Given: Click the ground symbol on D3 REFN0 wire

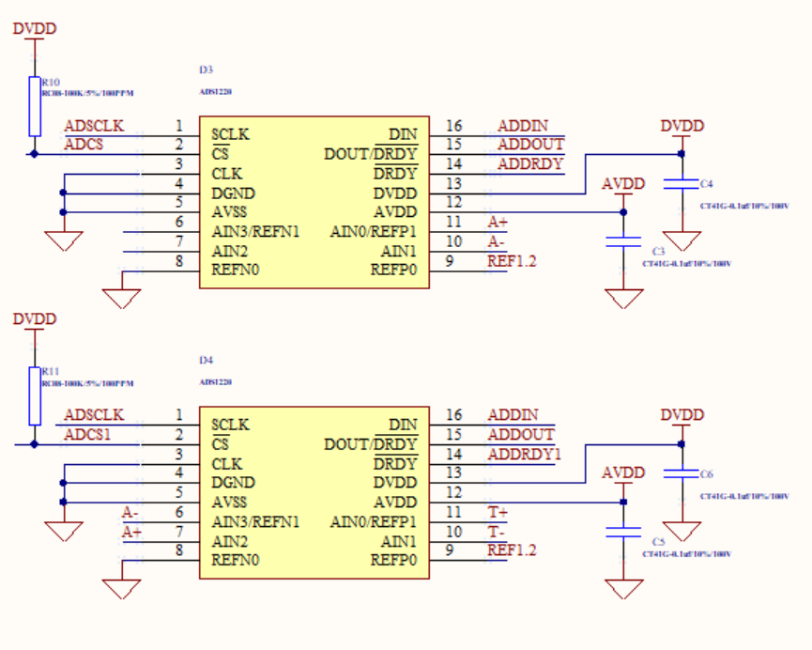Looking at the screenshot, I should click(x=122, y=299).
